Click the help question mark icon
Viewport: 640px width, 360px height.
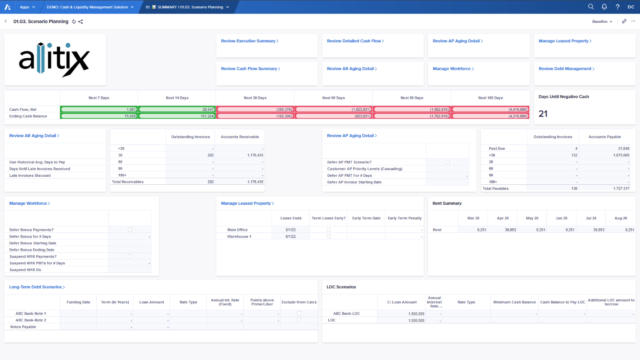tap(618, 7)
